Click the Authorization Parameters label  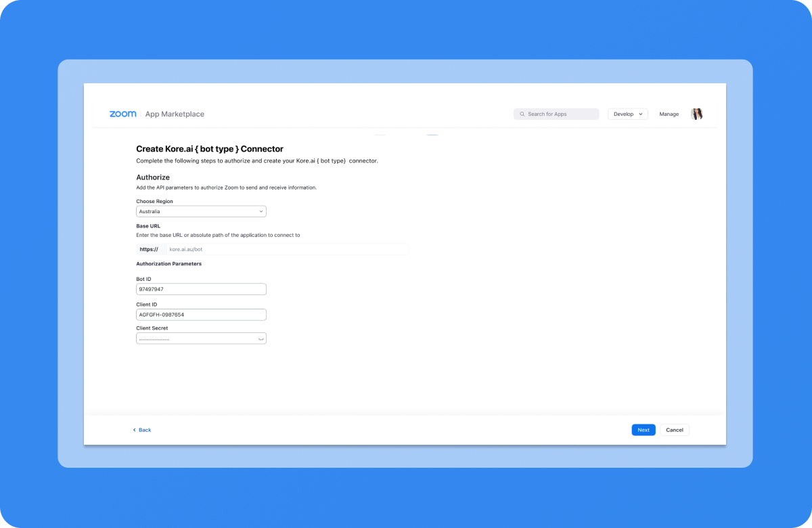[169, 263]
